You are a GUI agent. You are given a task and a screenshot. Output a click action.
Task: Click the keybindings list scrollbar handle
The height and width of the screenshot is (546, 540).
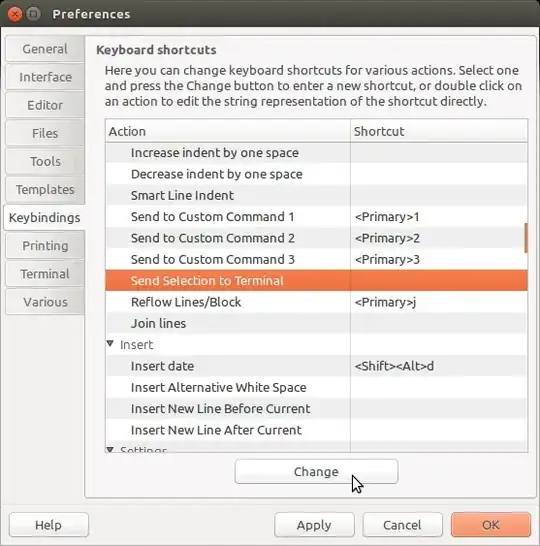(526, 238)
